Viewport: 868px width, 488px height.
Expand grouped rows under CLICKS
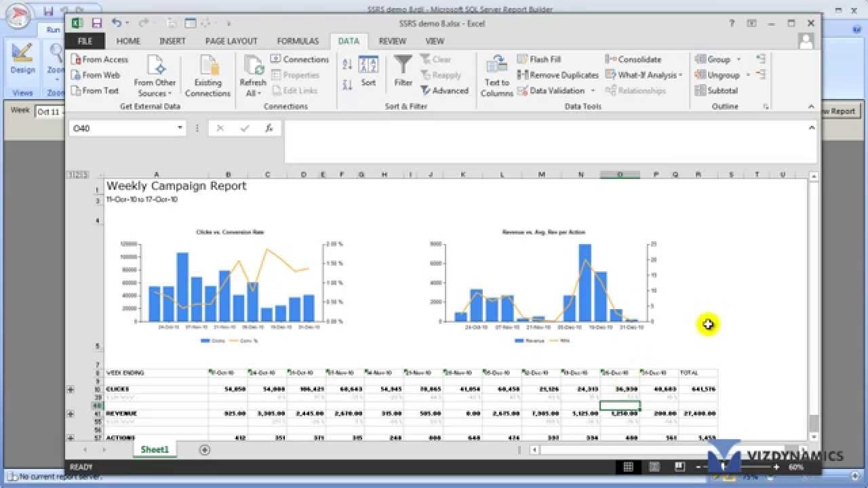pyautogui.click(x=70, y=390)
